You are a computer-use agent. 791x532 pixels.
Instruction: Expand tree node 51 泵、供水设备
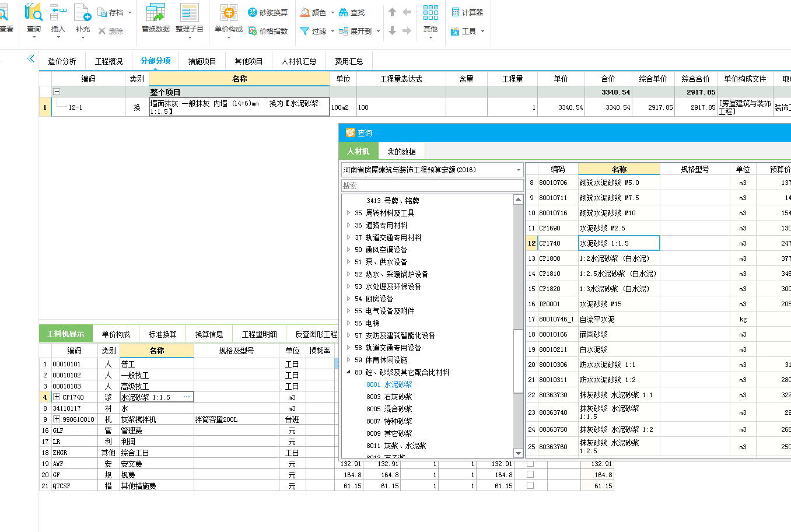[349, 262]
